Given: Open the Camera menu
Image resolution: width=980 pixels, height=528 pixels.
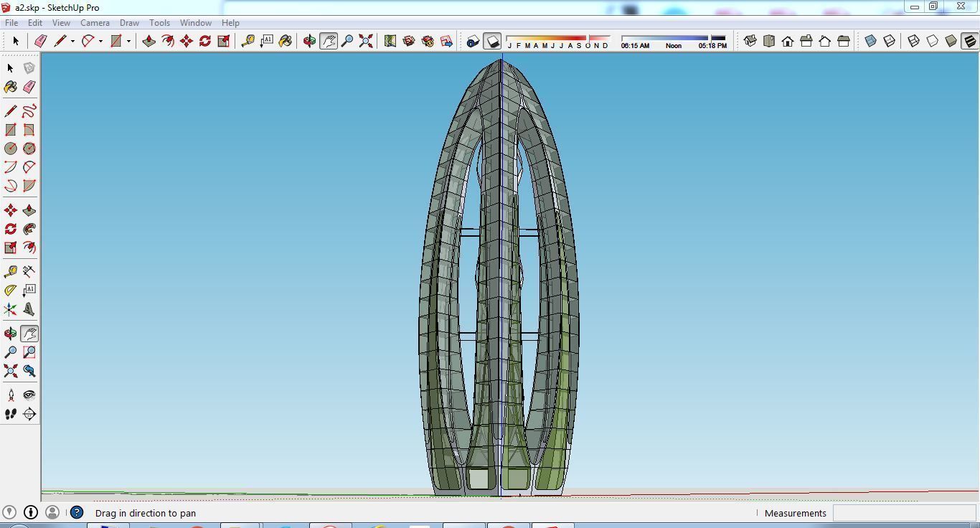Looking at the screenshot, I should pos(95,22).
